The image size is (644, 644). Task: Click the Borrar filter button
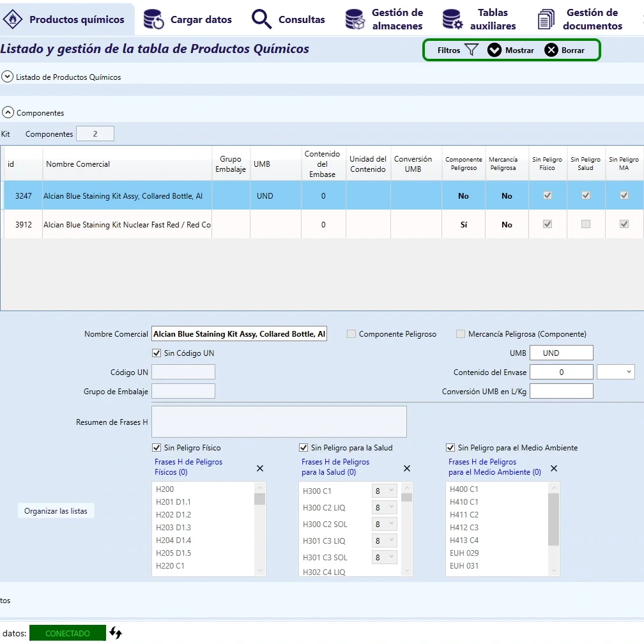[x=564, y=50]
